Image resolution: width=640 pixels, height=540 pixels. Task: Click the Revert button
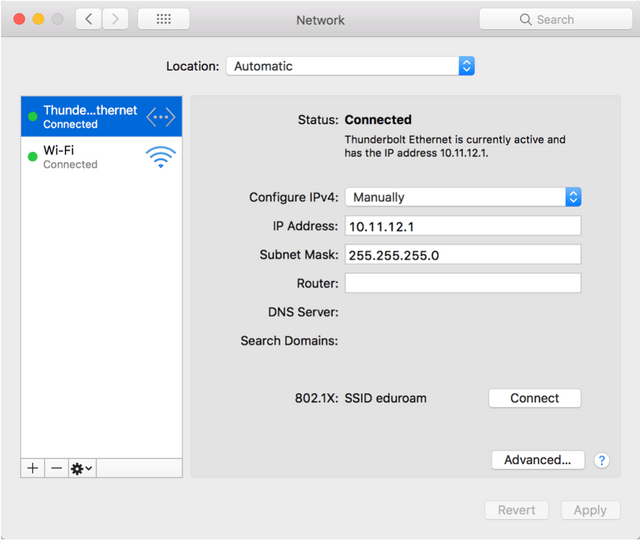[x=516, y=510]
